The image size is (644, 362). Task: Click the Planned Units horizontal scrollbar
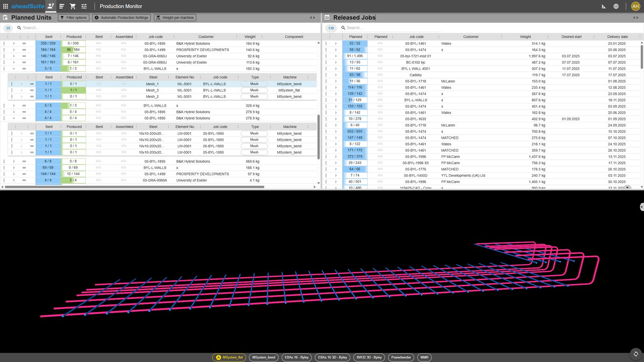pyautogui.click(x=135, y=187)
